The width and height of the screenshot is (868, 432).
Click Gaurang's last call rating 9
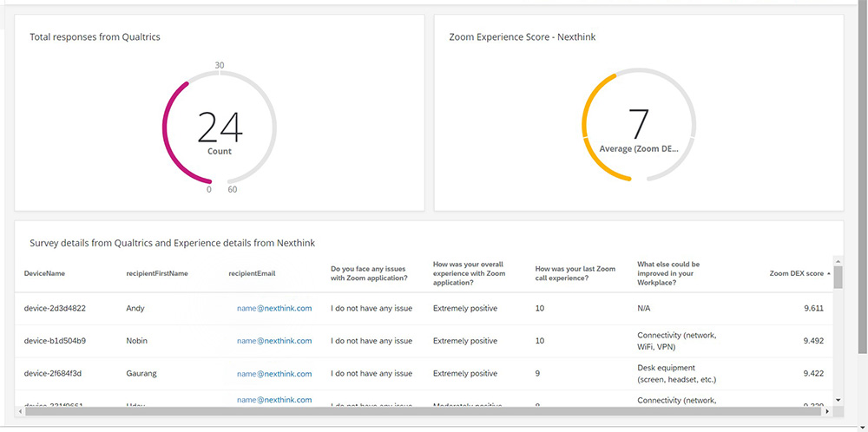pos(537,373)
